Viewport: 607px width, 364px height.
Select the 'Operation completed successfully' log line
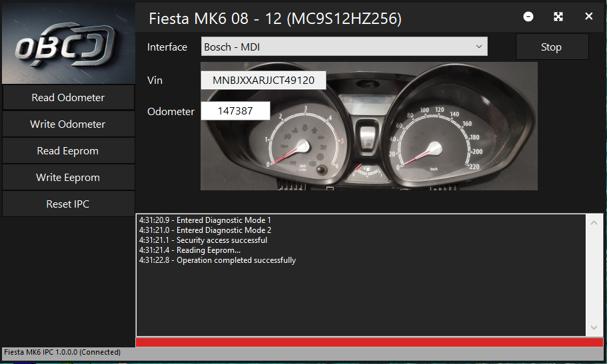click(217, 260)
